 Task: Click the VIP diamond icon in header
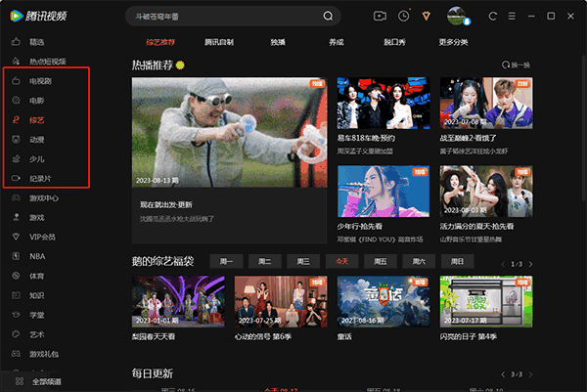[x=426, y=16]
